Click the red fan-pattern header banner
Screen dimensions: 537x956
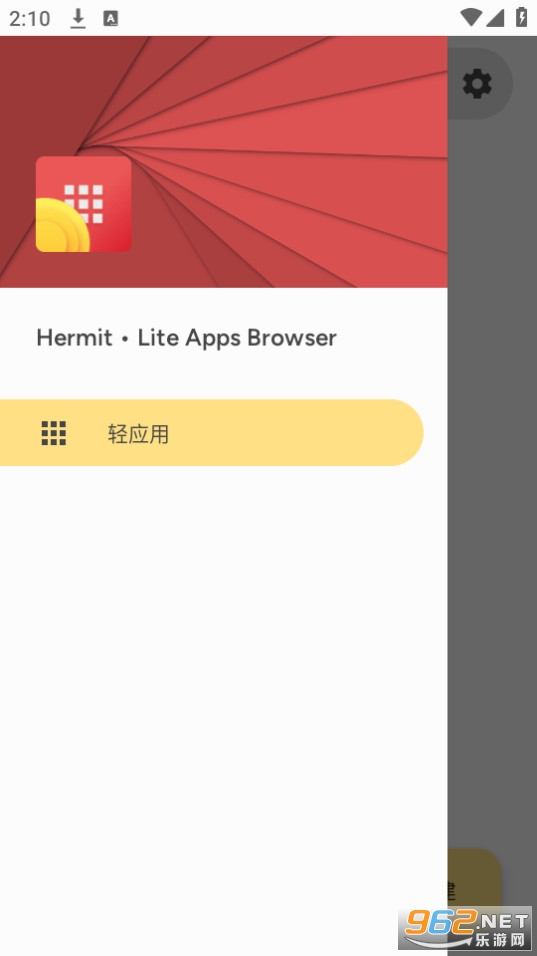pyautogui.click(x=224, y=162)
